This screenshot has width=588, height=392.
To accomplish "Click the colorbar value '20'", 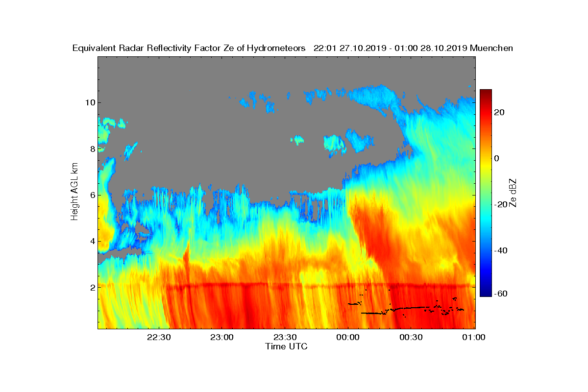I will pyautogui.click(x=500, y=112).
